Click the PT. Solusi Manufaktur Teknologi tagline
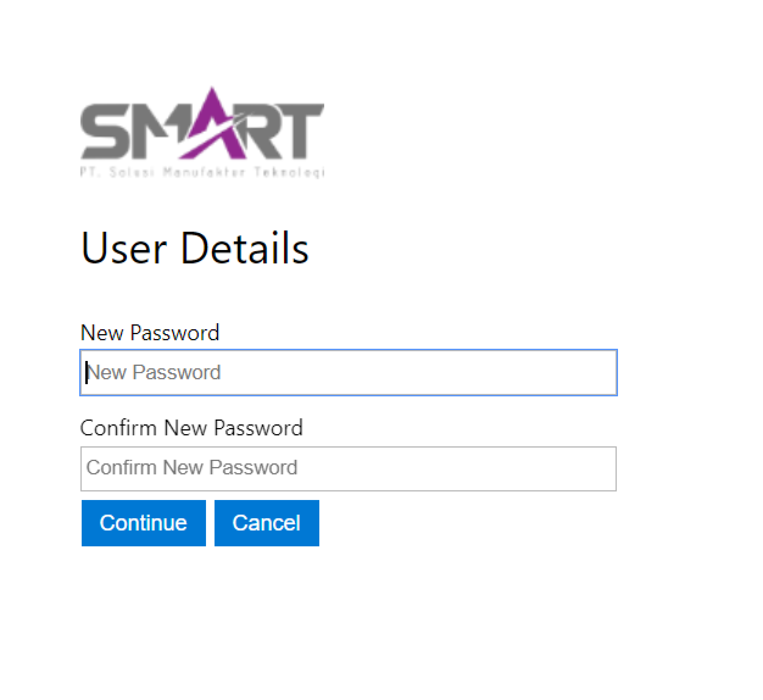763x700 pixels. [x=202, y=172]
